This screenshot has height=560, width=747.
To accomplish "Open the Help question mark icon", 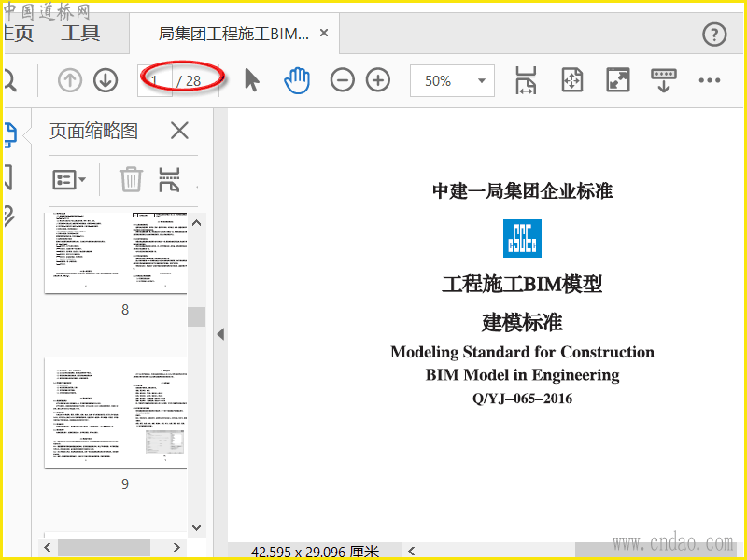I will click(714, 35).
